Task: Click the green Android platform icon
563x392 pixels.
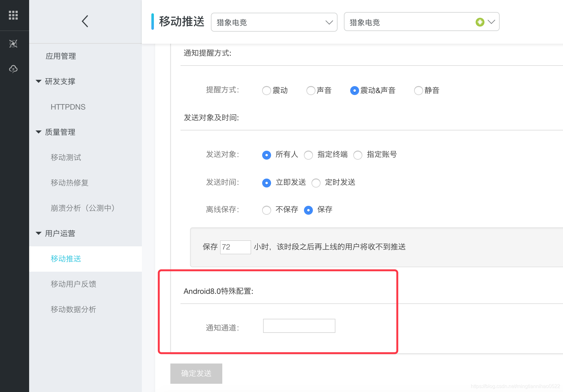Action: [x=480, y=22]
